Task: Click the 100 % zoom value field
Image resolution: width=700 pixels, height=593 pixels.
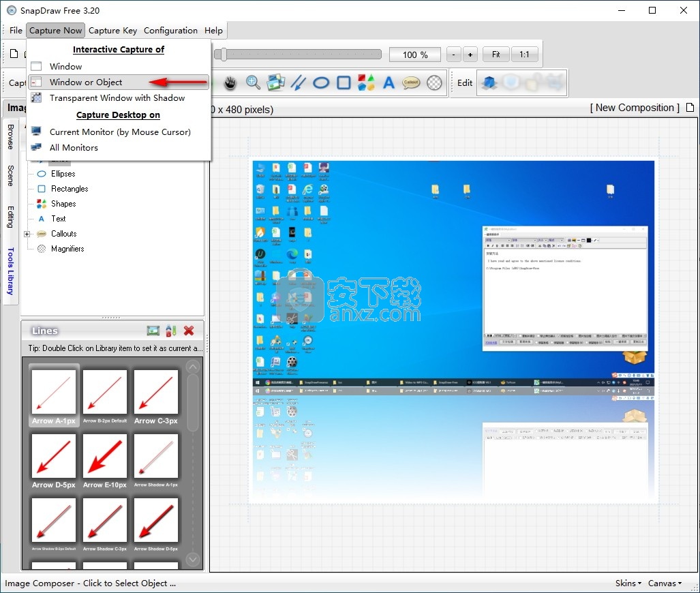Action: (414, 55)
